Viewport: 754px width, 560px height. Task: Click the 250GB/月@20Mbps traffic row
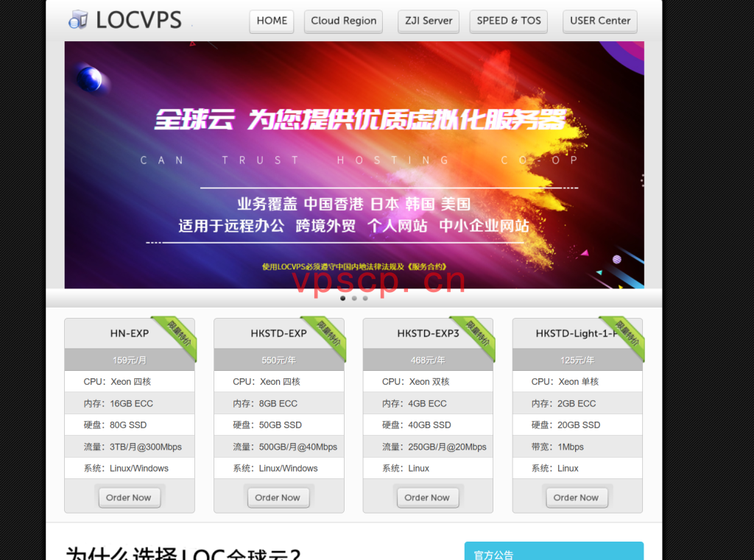(428, 447)
